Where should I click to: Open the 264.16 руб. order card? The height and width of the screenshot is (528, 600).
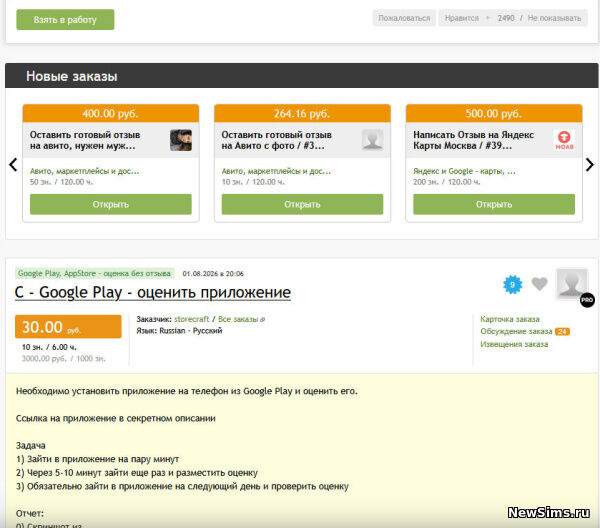302,204
